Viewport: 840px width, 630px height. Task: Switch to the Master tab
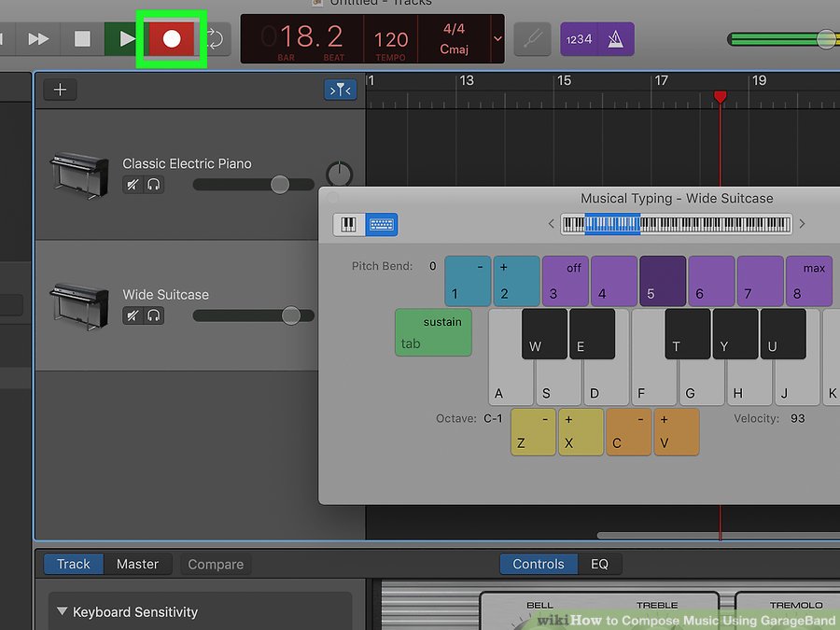(137, 564)
